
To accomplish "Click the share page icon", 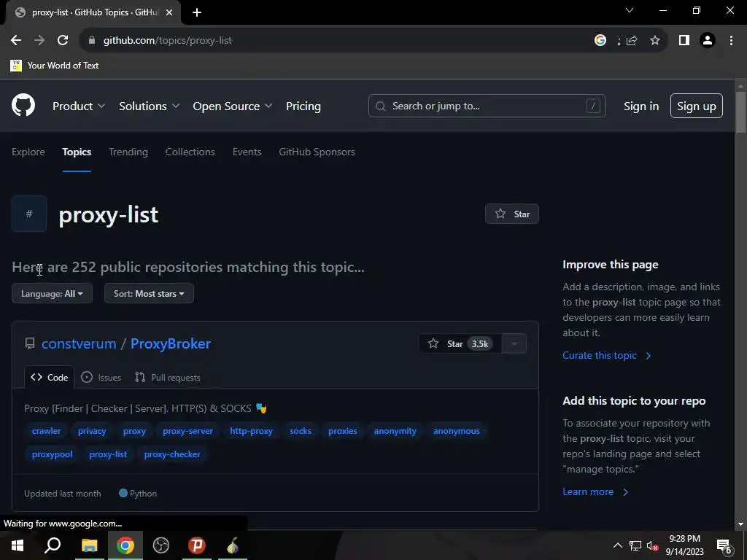I will 632,41.
